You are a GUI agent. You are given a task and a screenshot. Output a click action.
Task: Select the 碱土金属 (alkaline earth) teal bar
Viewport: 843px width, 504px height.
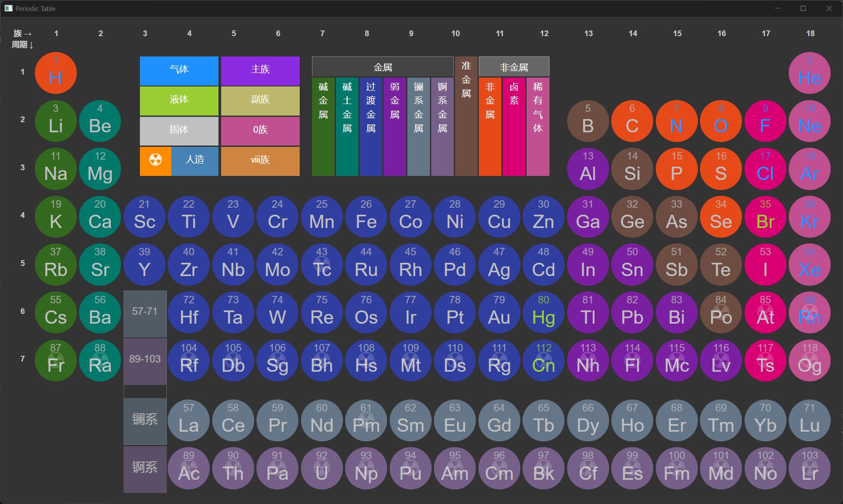[x=347, y=127]
